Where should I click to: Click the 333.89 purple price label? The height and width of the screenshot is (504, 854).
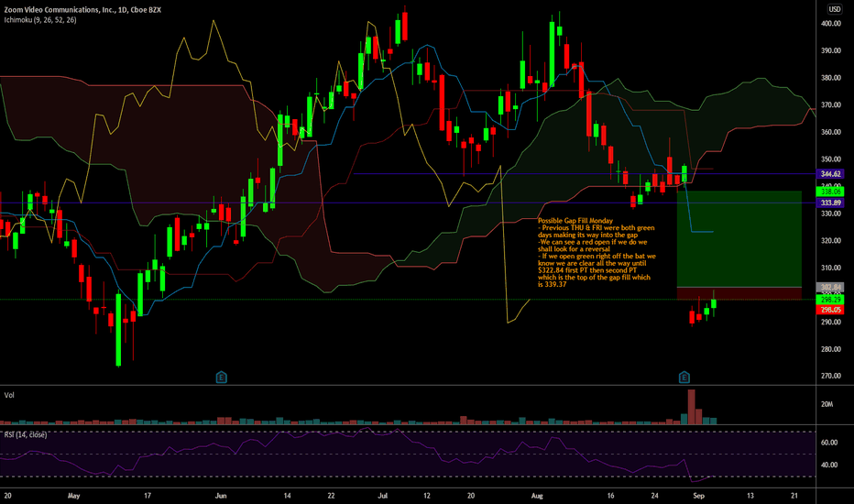click(x=831, y=203)
